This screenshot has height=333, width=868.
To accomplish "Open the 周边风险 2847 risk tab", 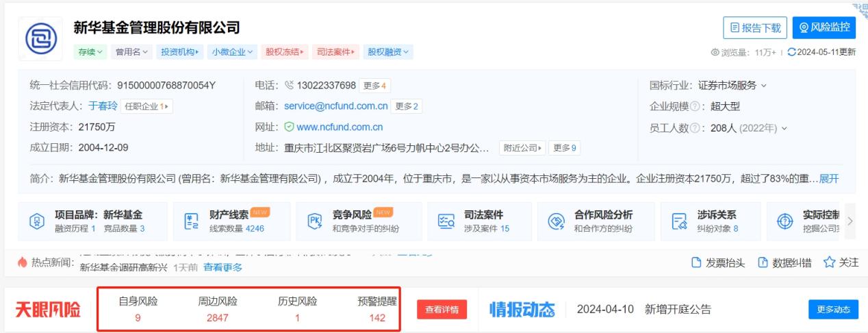I will pyautogui.click(x=217, y=309).
